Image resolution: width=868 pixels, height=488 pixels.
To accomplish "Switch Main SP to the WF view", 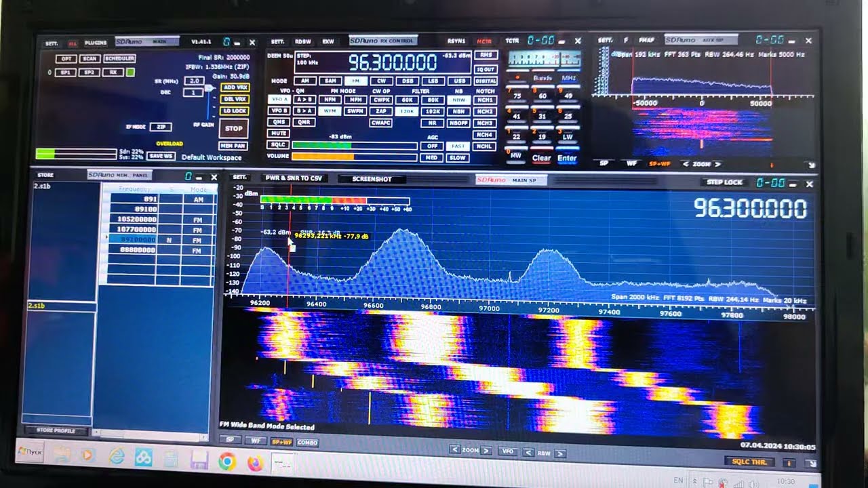I will point(256,441).
